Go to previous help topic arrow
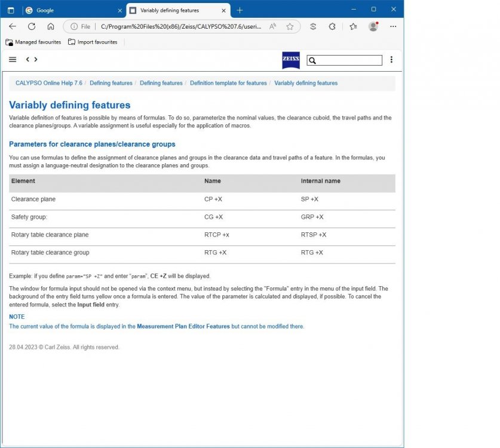The width and height of the screenshot is (500, 448). (x=27, y=60)
